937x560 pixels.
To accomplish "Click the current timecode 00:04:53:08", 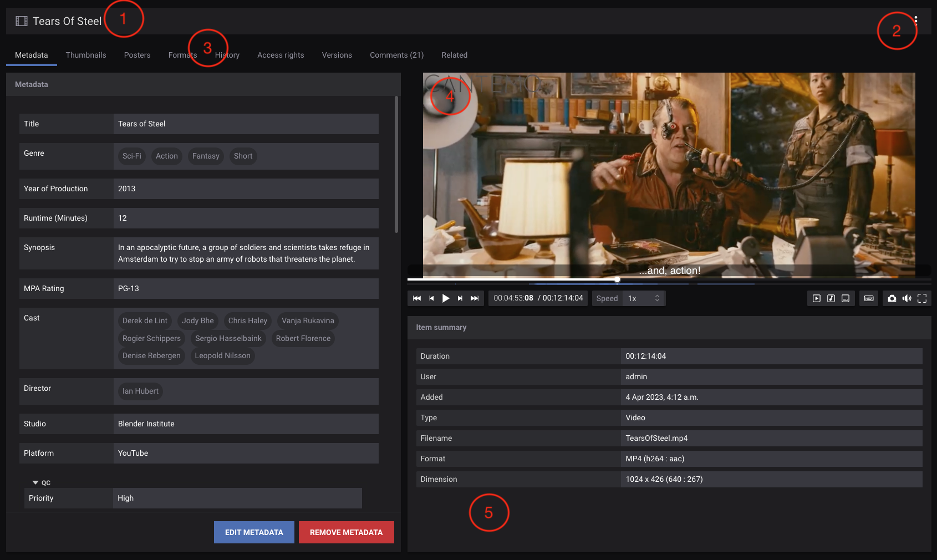I will [x=513, y=298].
